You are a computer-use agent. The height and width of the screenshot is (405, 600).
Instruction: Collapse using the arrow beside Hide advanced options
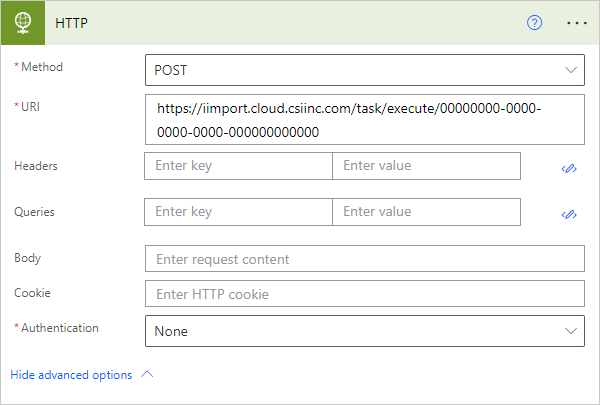point(148,375)
